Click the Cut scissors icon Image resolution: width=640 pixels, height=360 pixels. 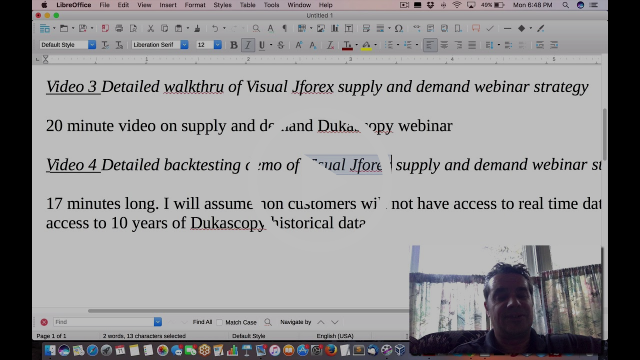pyautogui.click(x=151, y=28)
